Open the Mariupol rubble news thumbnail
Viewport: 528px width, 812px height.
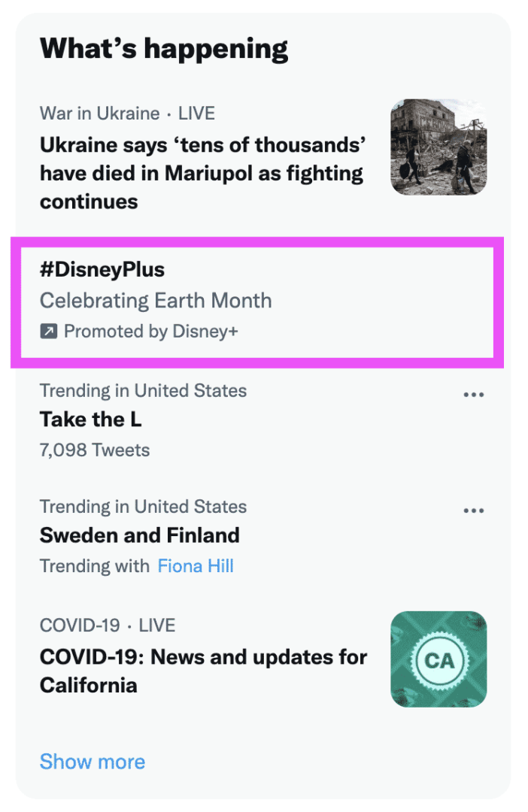[x=438, y=147]
